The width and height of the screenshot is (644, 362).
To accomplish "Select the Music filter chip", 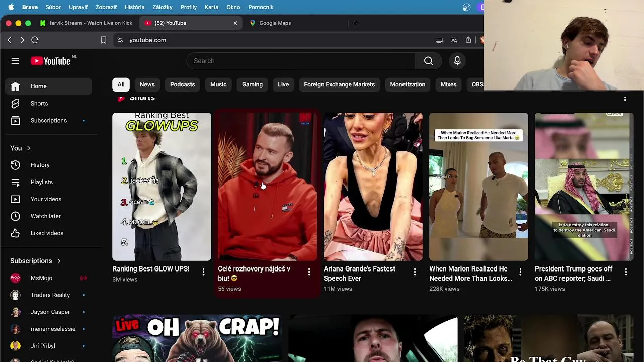I will point(218,84).
